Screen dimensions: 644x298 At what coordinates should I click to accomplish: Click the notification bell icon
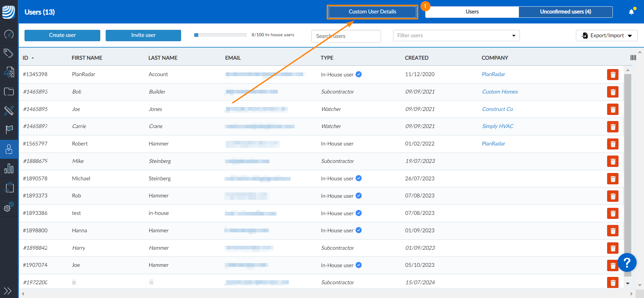click(x=631, y=12)
